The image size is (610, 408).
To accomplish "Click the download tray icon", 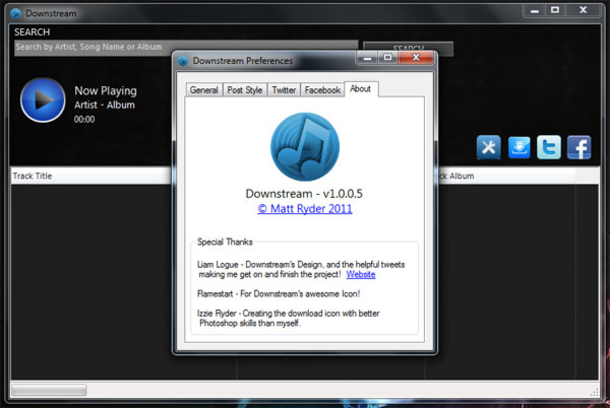I will (x=519, y=147).
